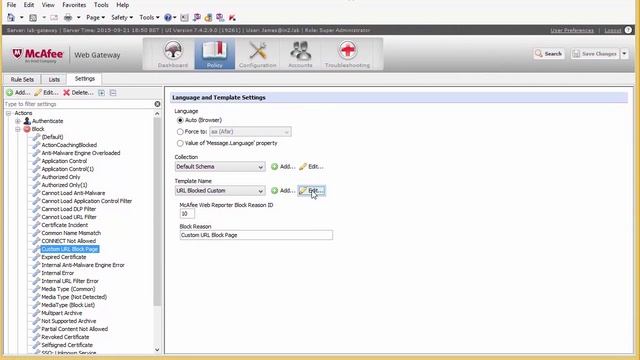Switch to the Rule Sets tab
Viewport: 640px width, 360px height.
tap(22, 79)
